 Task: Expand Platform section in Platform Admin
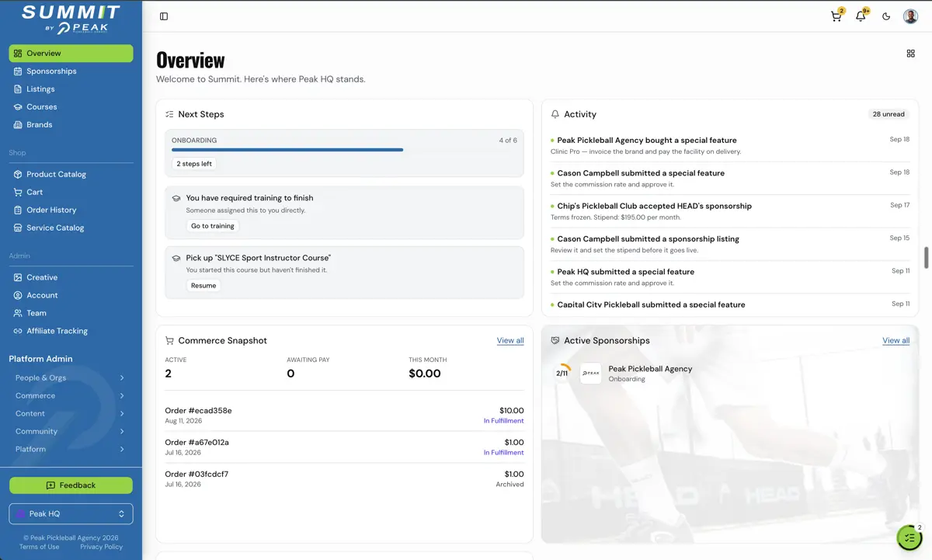(71, 450)
